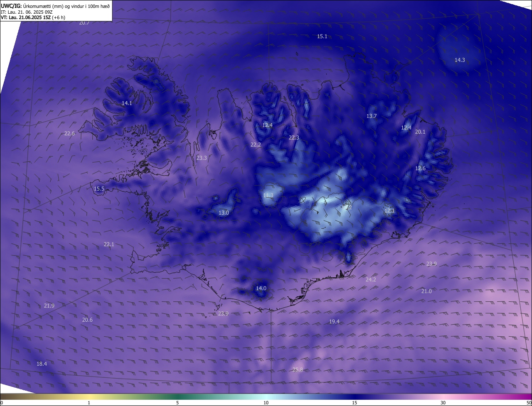Image resolution: width=532 pixels, height=406 pixels.
Task: Click the 10 tick on color scale
Action: [x=266, y=403]
